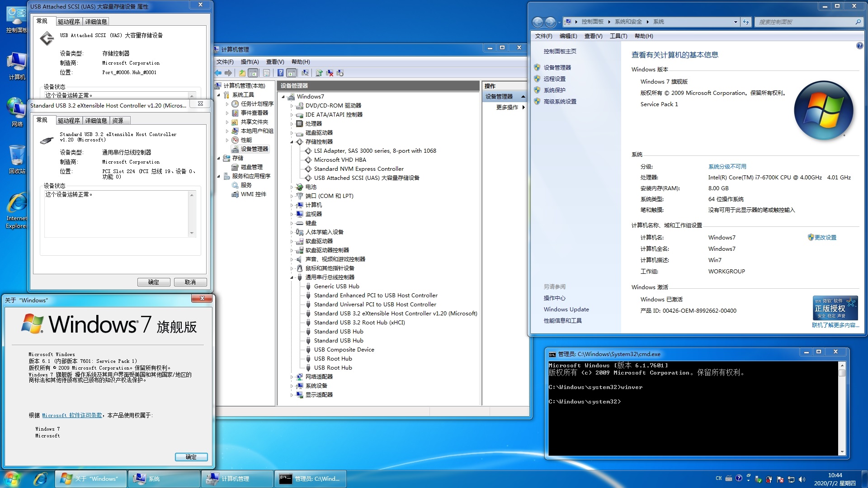Switch to 详细信息 tab in USB 3.2 controller dialog
This screenshot has height=488, width=868.
pos(96,121)
